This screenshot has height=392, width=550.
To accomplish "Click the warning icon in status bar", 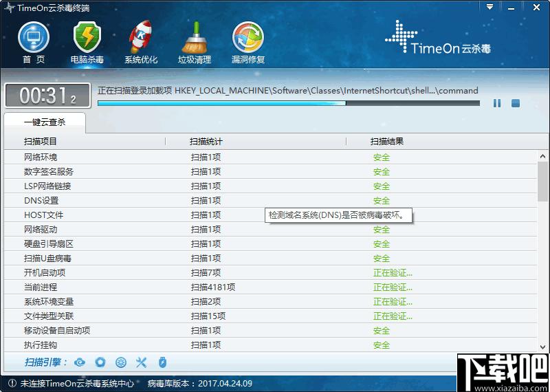I will [12, 383].
